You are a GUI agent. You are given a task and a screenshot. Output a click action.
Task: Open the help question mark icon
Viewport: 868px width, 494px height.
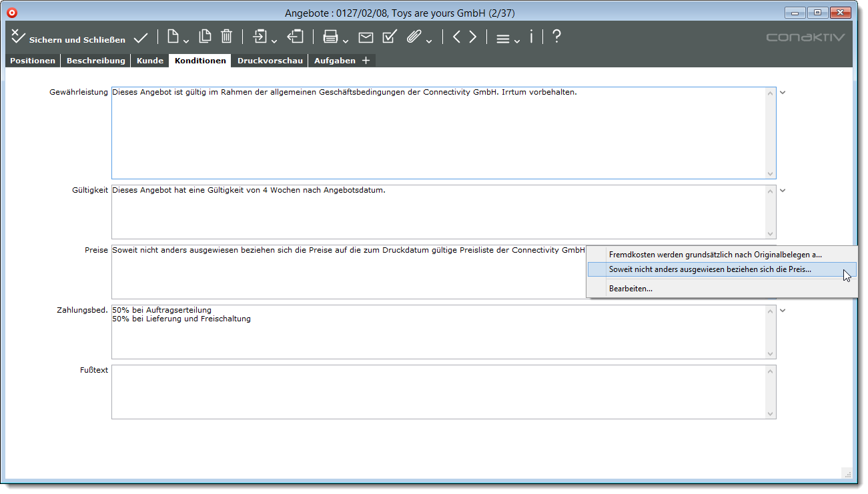click(556, 37)
